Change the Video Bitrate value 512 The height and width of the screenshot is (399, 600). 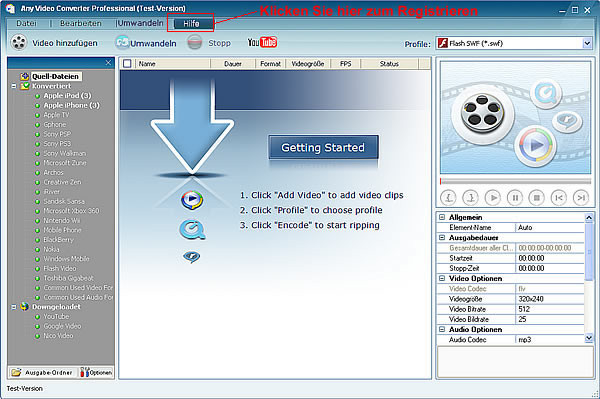550,309
